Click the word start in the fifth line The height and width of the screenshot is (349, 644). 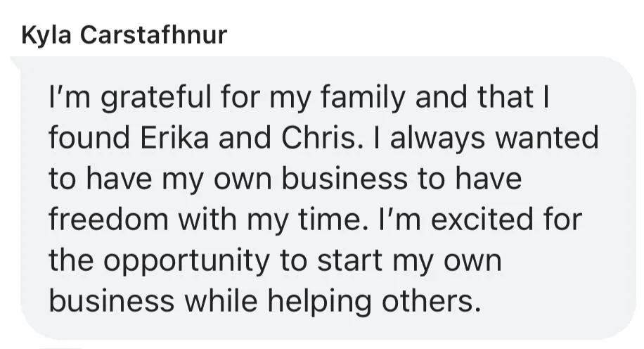[350, 260]
